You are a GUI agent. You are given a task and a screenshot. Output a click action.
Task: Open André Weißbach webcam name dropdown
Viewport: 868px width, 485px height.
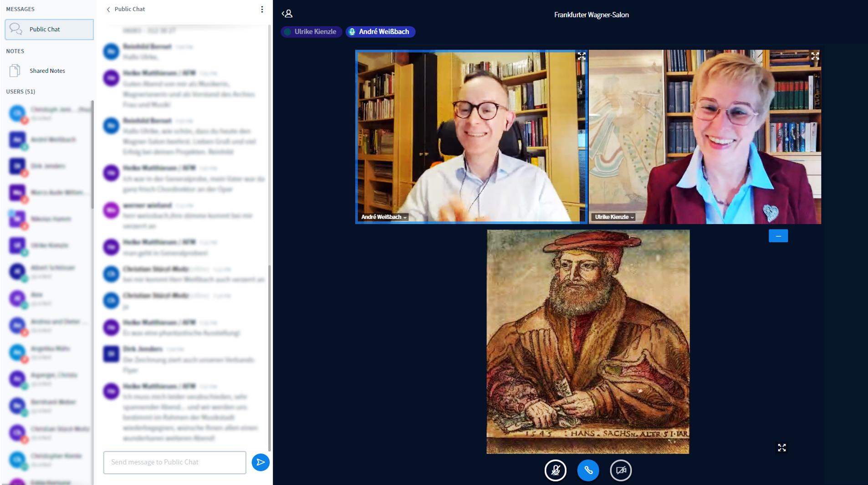pyautogui.click(x=383, y=217)
